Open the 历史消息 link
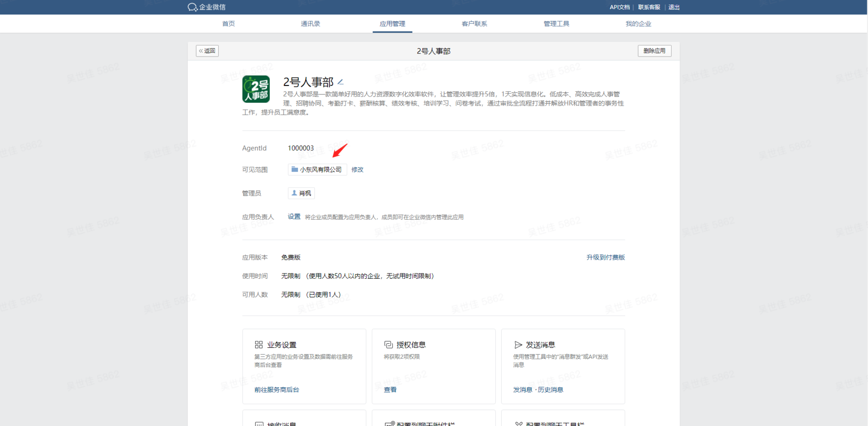868x426 pixels. click(550, 390)
